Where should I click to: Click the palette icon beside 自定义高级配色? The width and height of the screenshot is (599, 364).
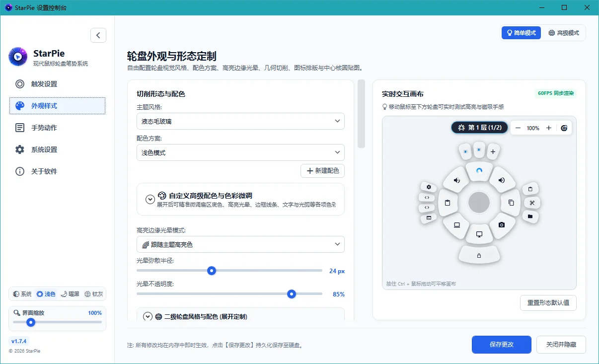coord(162,195)
